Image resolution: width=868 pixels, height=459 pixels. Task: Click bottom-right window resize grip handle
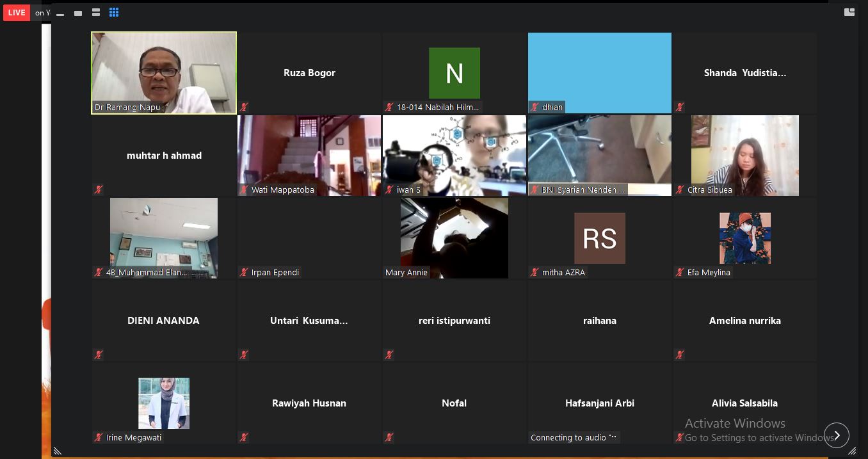coord(851,451)
